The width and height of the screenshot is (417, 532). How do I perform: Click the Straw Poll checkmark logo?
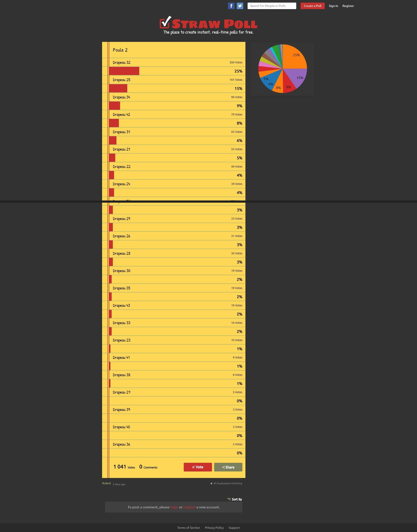165,22
